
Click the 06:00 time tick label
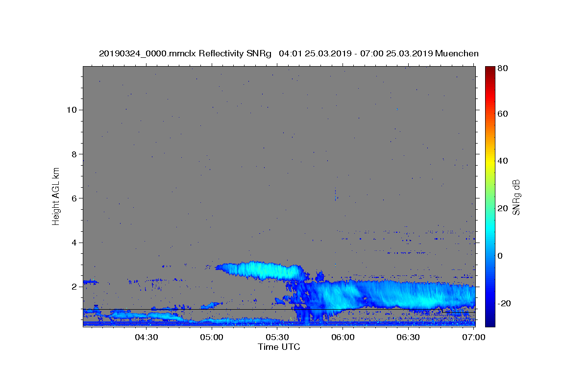click(343, 337)
